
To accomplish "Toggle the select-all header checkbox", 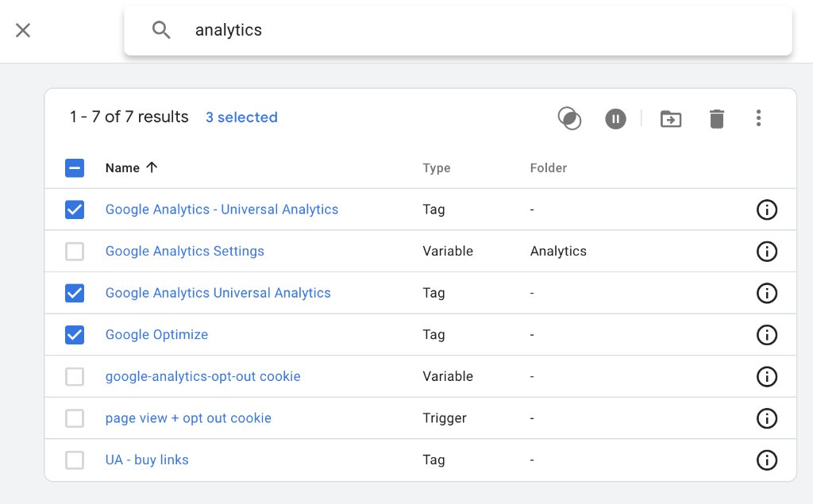I will click(x=75, y=168).
